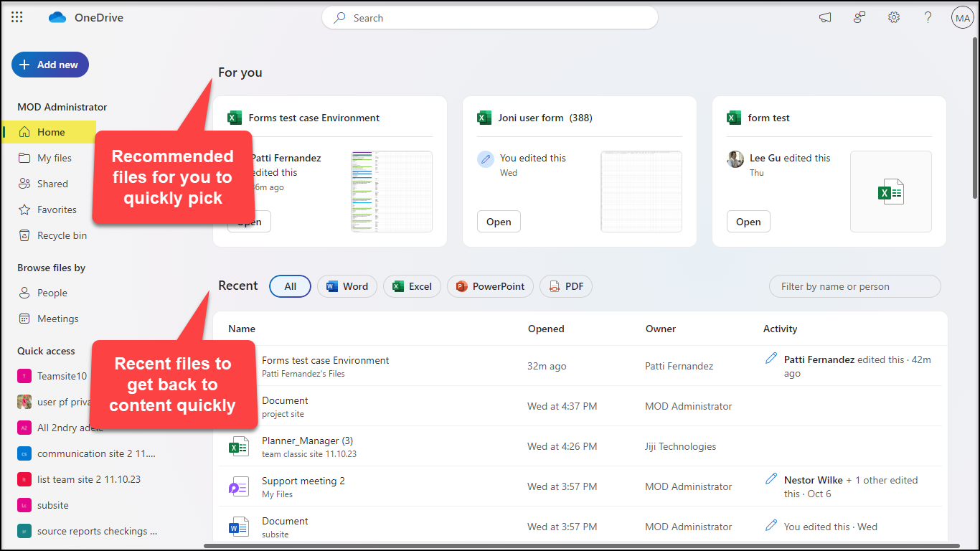Filter recent files by PDF
Image resolution: width=980 pixels, height=551 pixels.
tap(565, 286)
